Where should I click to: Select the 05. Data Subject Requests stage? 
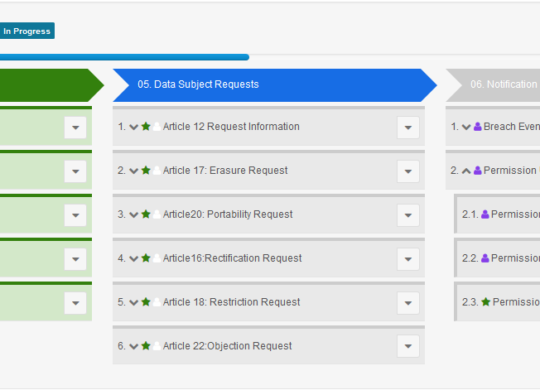275,85
